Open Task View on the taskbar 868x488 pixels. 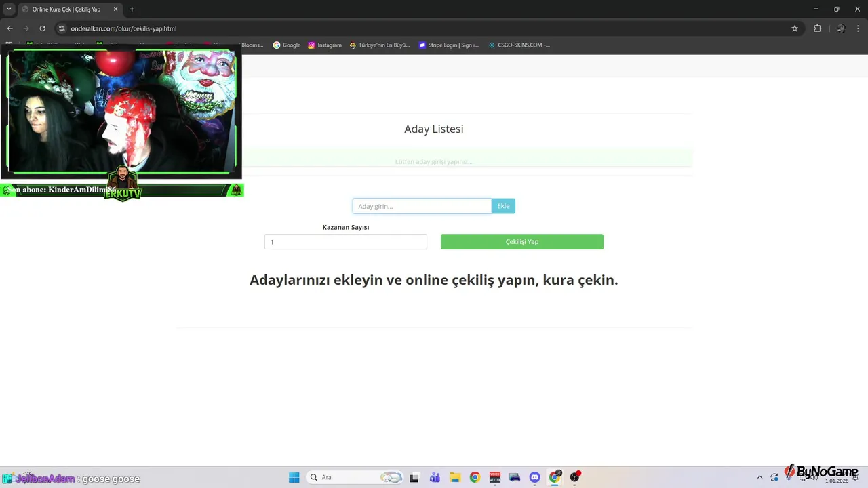(x=414, y=477)
